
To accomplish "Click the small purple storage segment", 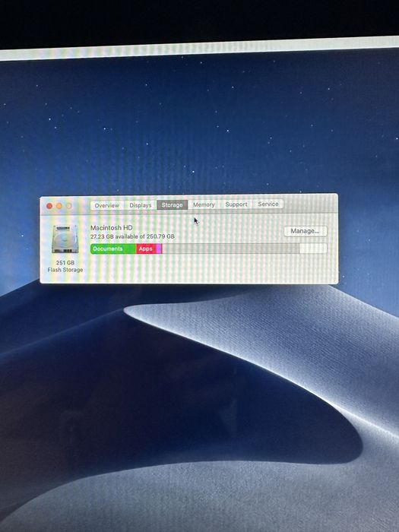I will (x=159, y=249).
